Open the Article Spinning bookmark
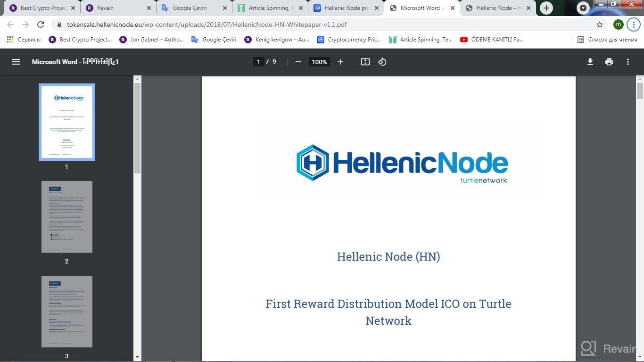The height and width of the screenshot is (362, 644). tap(421, 40)
